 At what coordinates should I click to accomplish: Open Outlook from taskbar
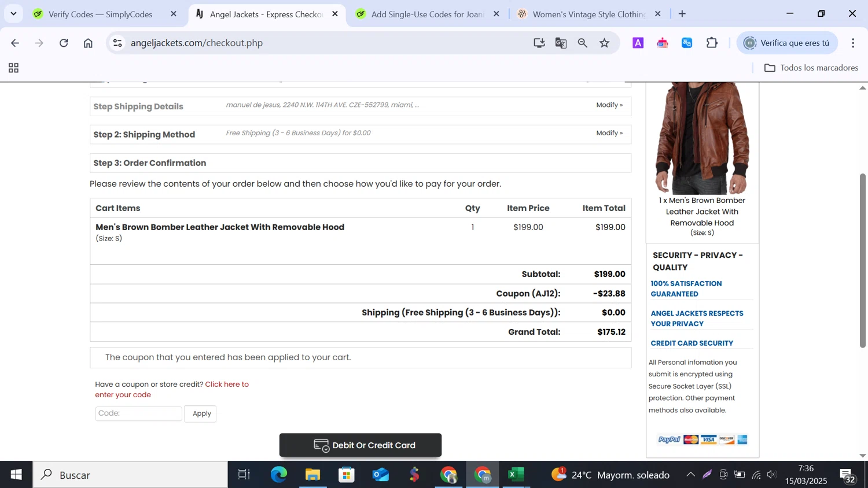point(381,475)
